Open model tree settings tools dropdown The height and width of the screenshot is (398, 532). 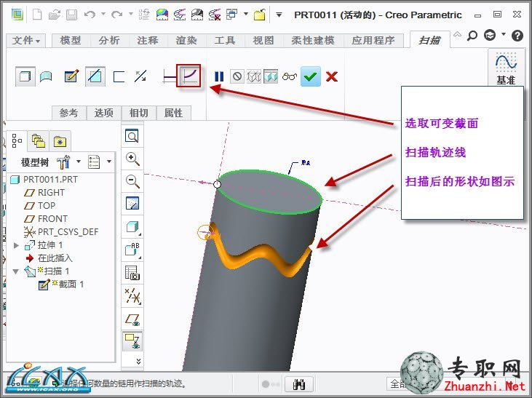[x=68, y=162]
